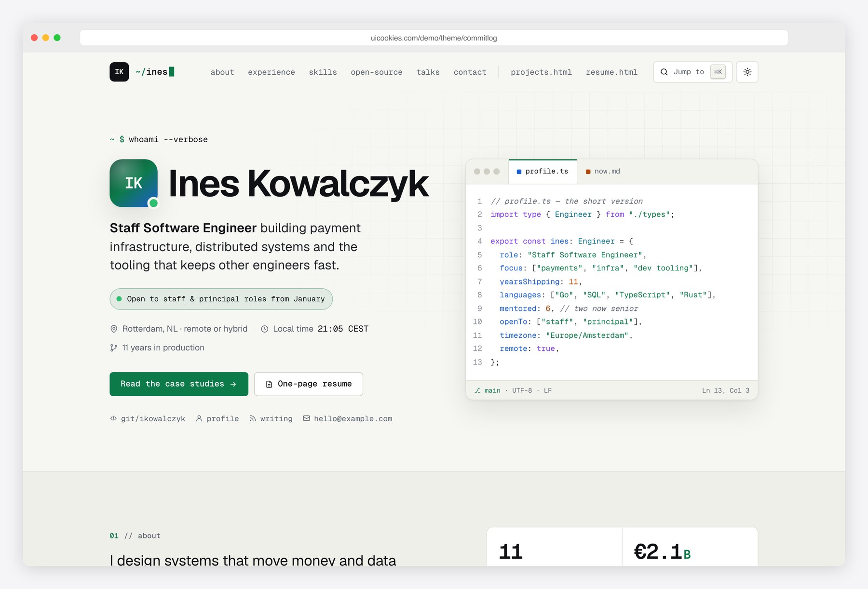The height and width of the screenshot is (589, 868).
Task: Click Read the case studies button
Action: pos(179,384)
